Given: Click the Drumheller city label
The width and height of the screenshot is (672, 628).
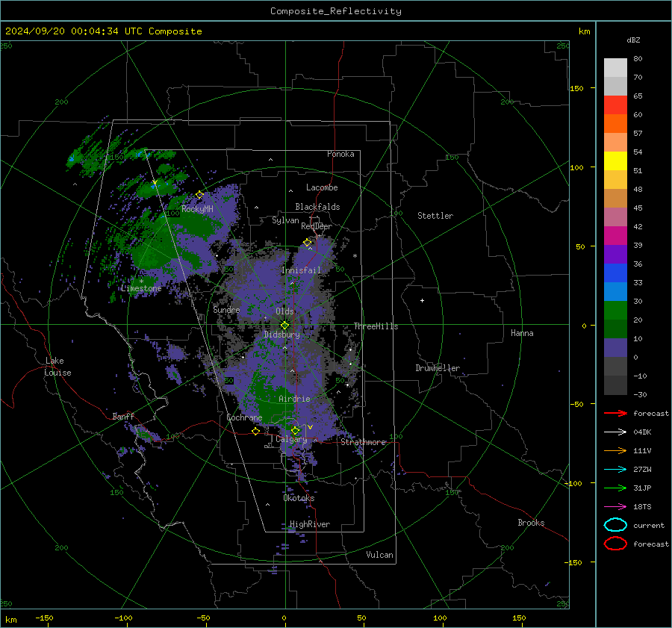Looking at the screenshot, I should 438,368.
